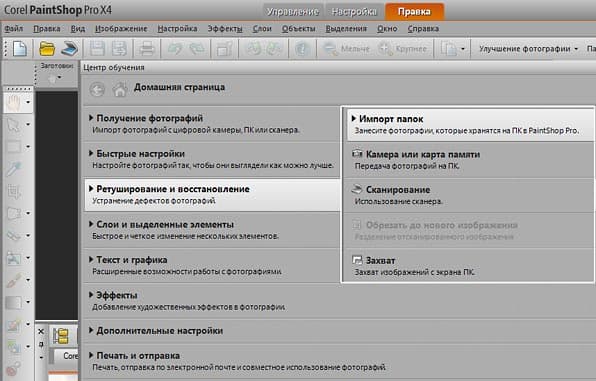Screen dimensions: 596x381
Task: Click the Resize icon in toolbar
Action: [224, 49]
